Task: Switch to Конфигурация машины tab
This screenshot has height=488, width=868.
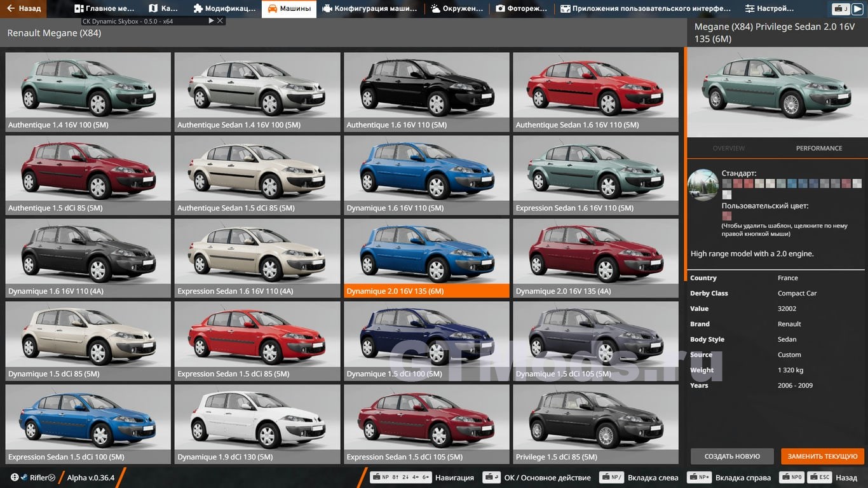Action: [x=370, y=9]
